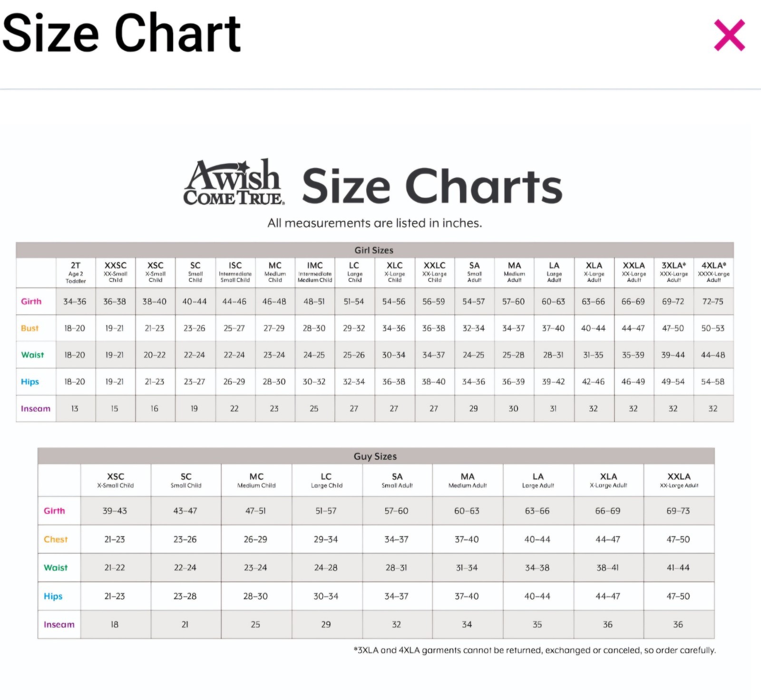Click the Bust row label
This screenshot has width=761, height=700.
click(29, 328)
